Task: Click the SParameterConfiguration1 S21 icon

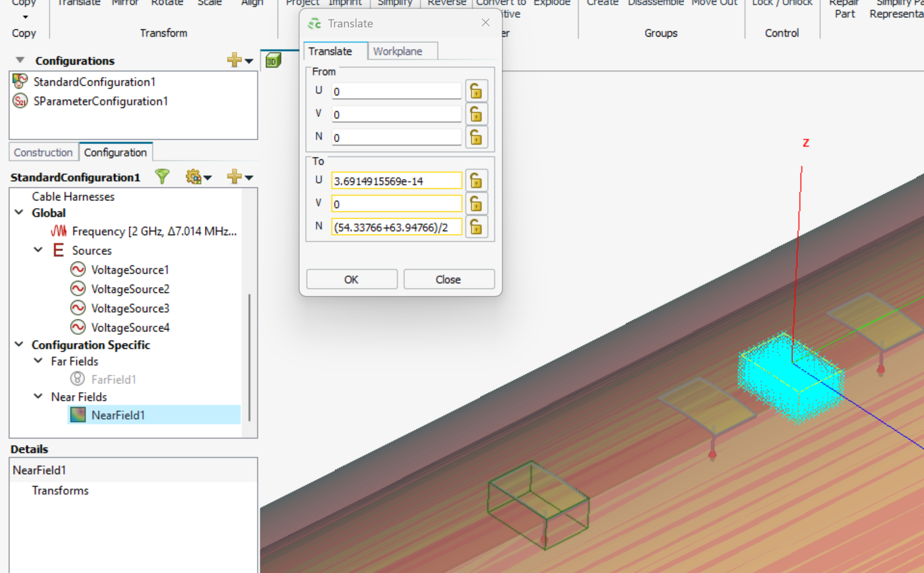Action: click(20, 101)
